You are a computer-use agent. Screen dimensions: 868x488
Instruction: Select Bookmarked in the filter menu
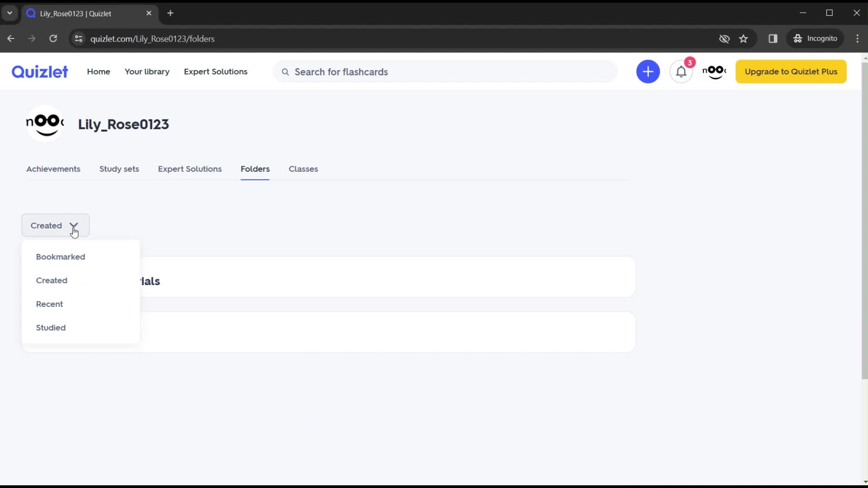click(61, 257)
